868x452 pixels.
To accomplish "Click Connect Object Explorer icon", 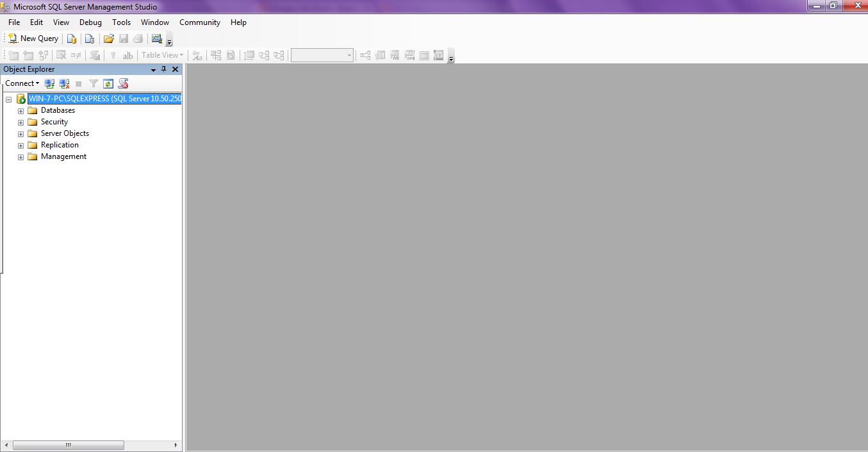I will click(x=49, y=83).
